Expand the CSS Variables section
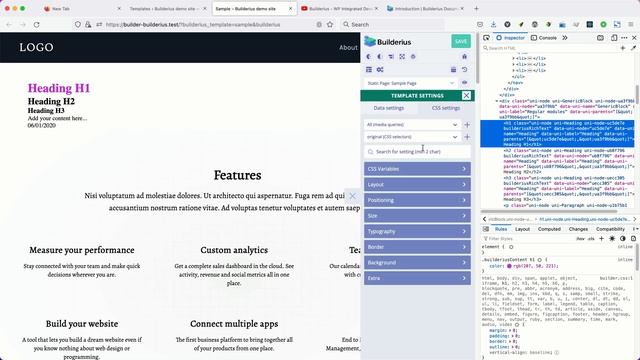Screen dimensions: 640x360 pyautogui.click(x=417, y=169)
